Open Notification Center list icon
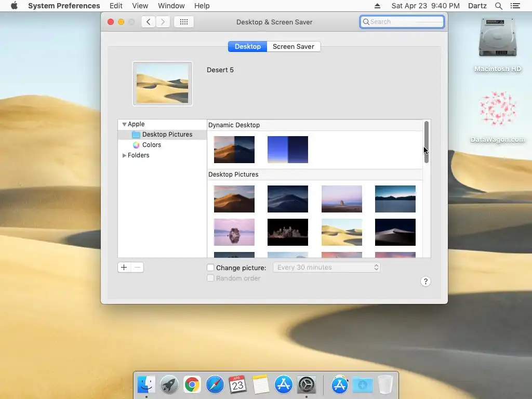Image resolution: width=532 pixels, height=399 pixels. click(515, 6)
